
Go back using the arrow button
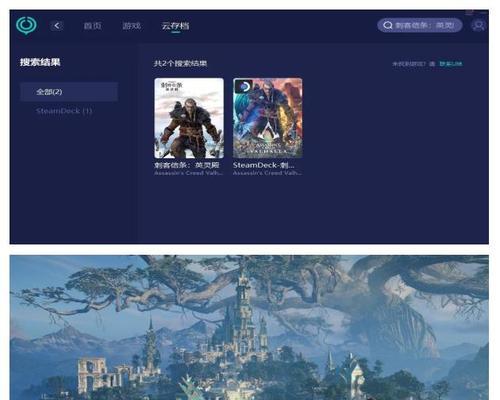[x=57, y=26]
